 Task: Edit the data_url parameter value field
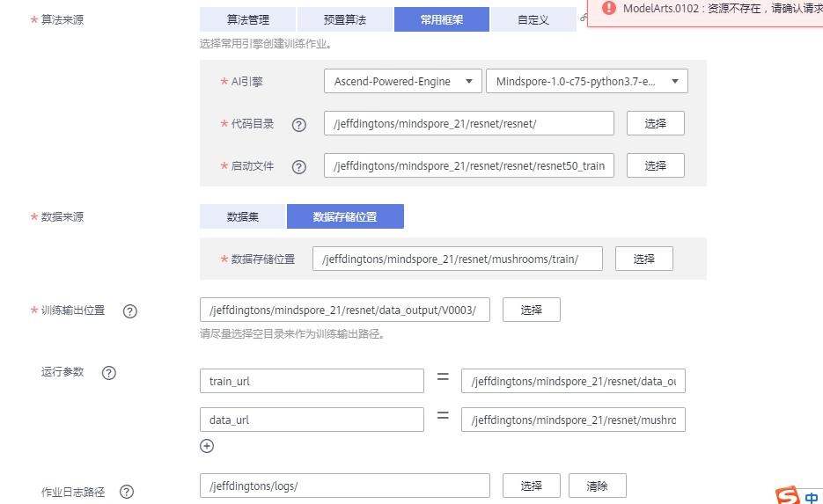pyautogui.click(x=573, y=420)
